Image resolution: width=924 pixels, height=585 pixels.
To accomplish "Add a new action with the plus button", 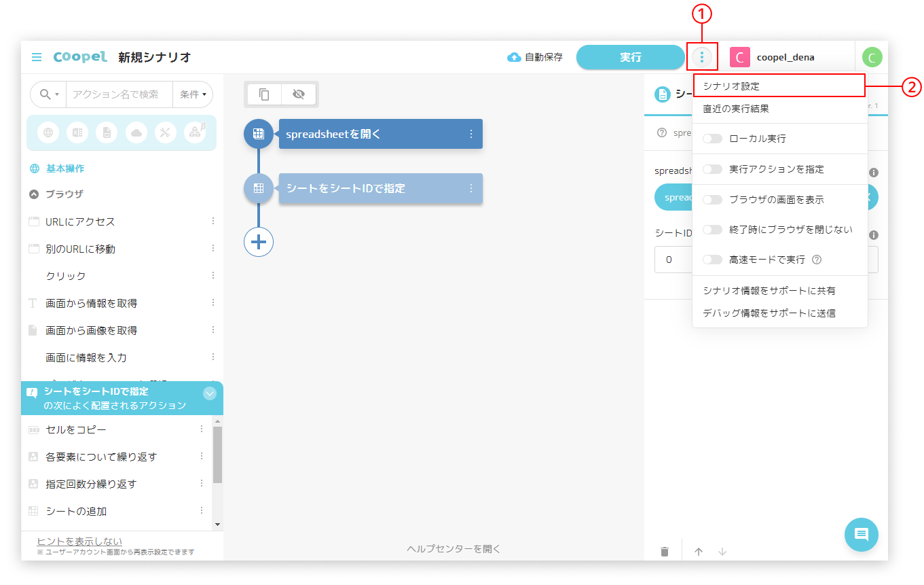I will (x=259, y=241).
